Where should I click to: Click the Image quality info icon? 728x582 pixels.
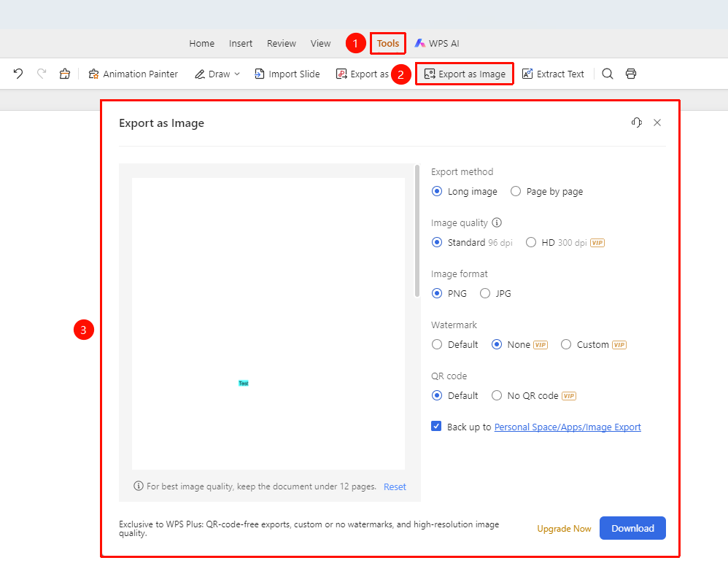[x=497, y=222]
